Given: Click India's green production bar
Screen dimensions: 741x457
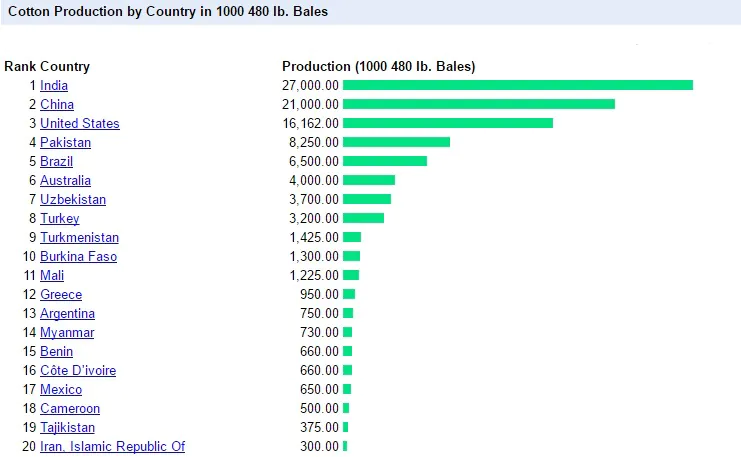Looking at the screenshot, I should [518, 85].
